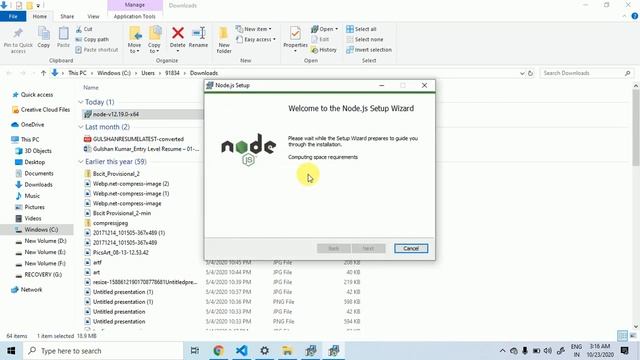Select RECOVERY (G:) drive
The height and width of the screenshot is (360, 640).
[x=43, y=275]
